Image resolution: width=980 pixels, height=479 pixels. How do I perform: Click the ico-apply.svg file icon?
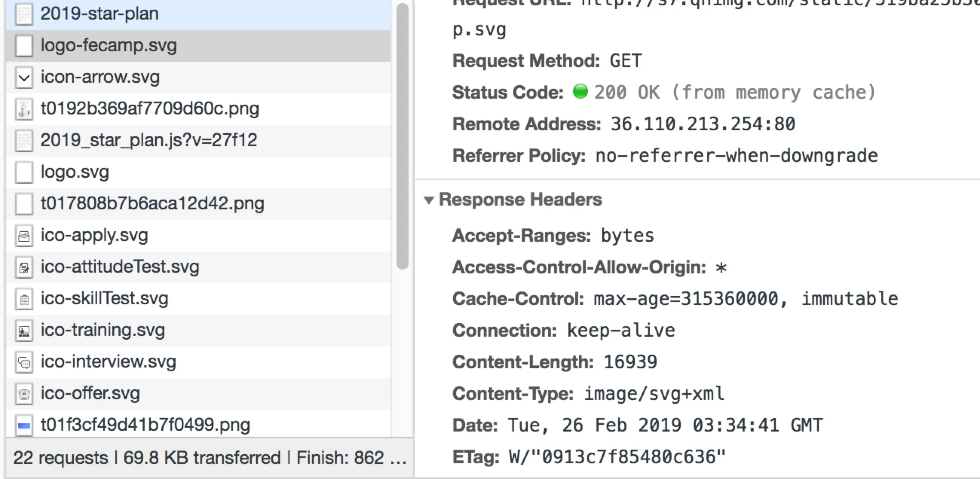point(24,236)
